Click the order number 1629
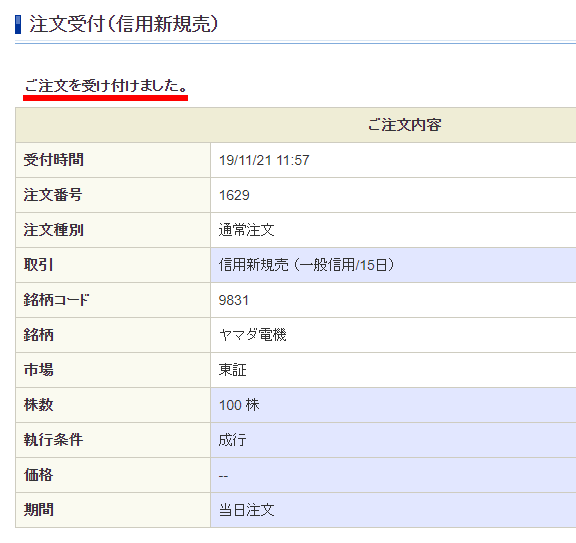This screenshot has width=576, height=543. [234, 195]
